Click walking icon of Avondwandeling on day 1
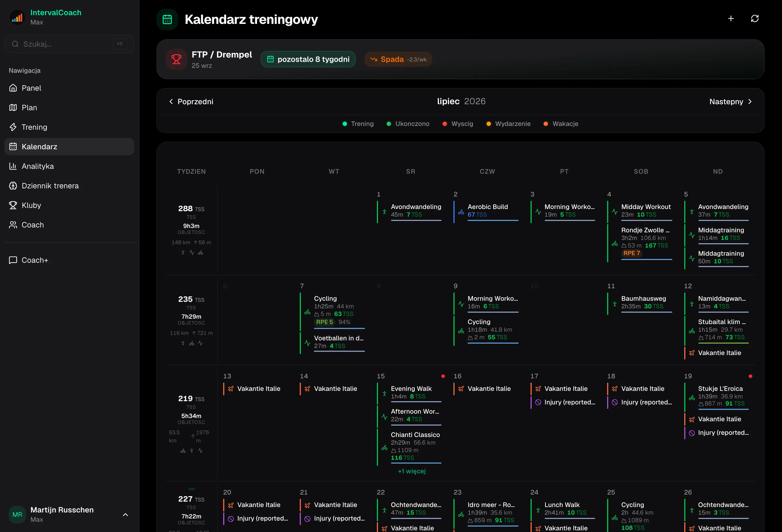Screen dimensions: 782x532 384,212
